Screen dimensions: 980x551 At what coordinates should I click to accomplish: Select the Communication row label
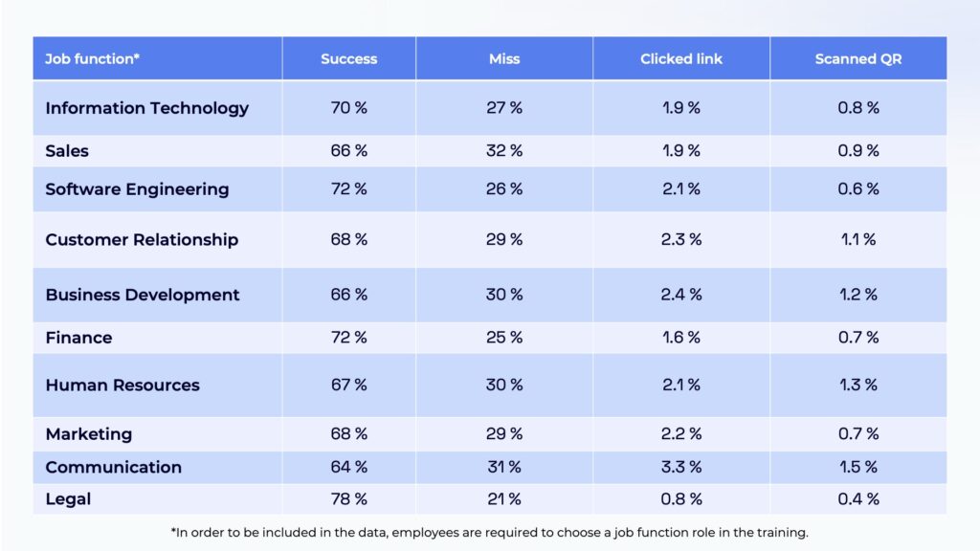click(x=113, y=468)
